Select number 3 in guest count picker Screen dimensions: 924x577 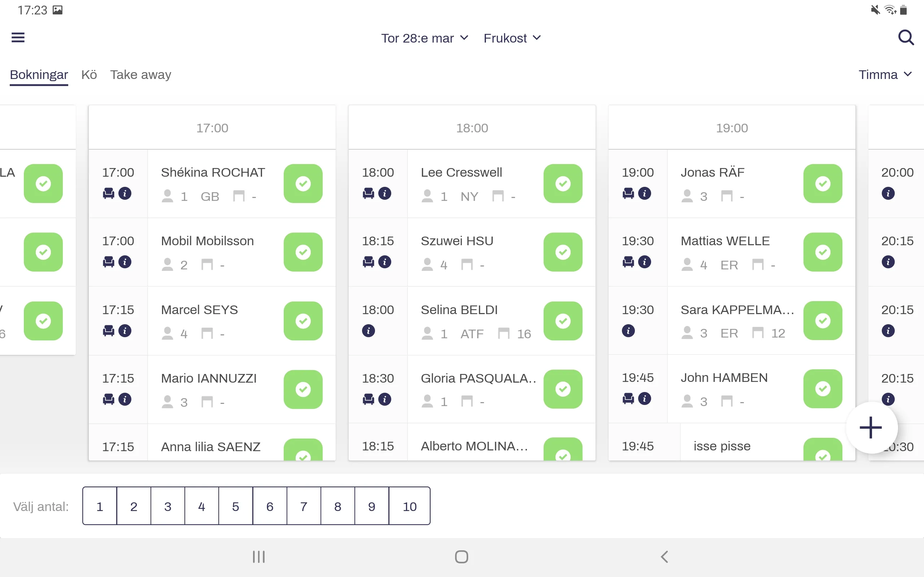click(167, 506)
